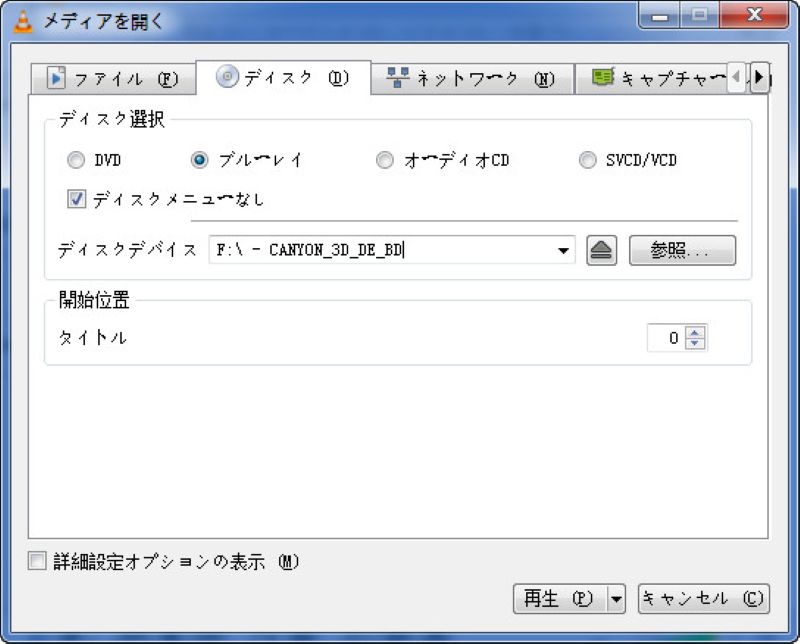Click the 参照 browse button

682,249
